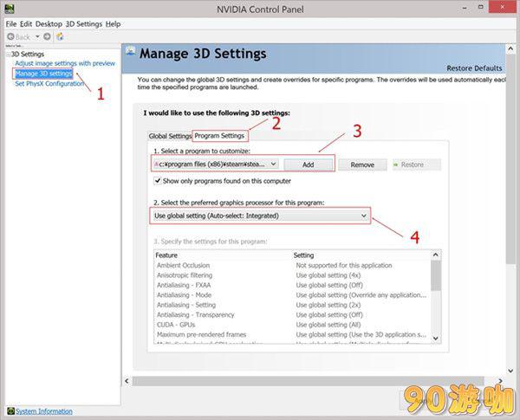The image size is (520, 420).
Task: Close the NVIDIA Control Panel window
Action: (x=503, y=6)
